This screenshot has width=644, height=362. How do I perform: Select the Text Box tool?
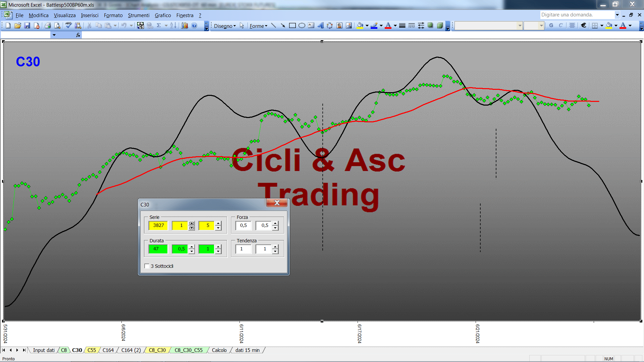coord(311,26)
